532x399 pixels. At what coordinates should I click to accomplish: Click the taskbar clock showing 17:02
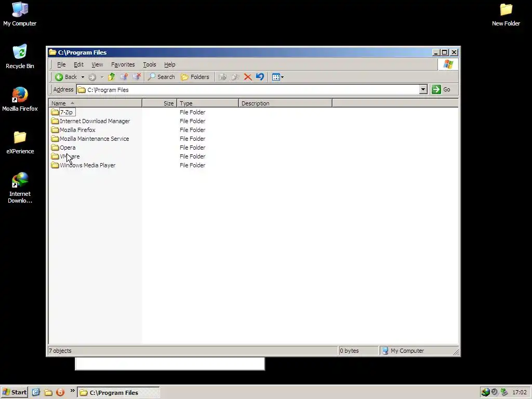[x=520, y=393]
